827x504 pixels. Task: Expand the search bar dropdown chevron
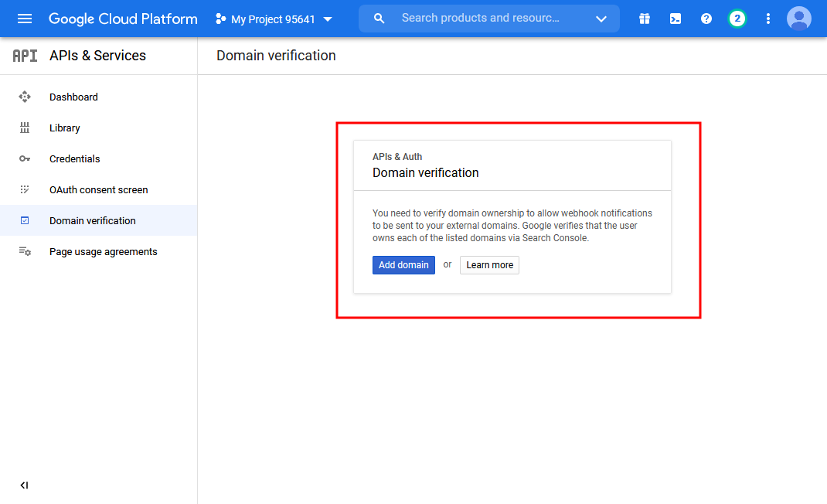point(601,19)
